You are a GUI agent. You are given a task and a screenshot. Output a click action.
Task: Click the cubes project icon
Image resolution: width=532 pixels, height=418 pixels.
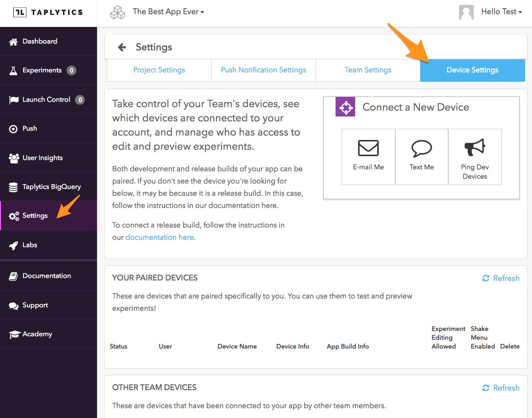(x=118, y=13)
